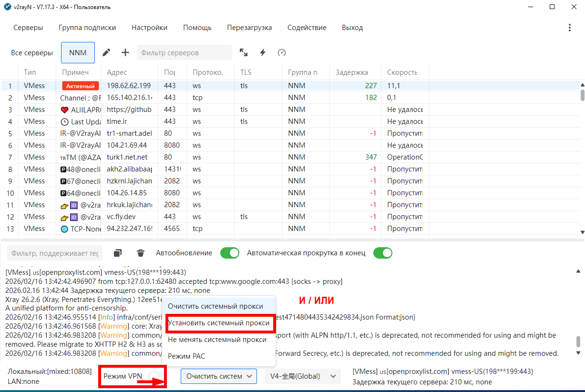Choose Режим PAC from the list
585x392 pixels.
pyautogui.click(x=186, y=356)
